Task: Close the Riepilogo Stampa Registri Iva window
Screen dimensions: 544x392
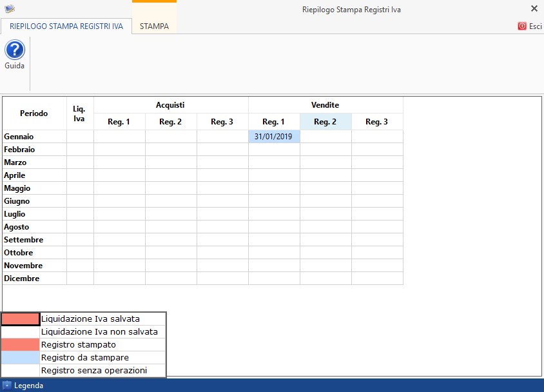Action: (534, 8)
